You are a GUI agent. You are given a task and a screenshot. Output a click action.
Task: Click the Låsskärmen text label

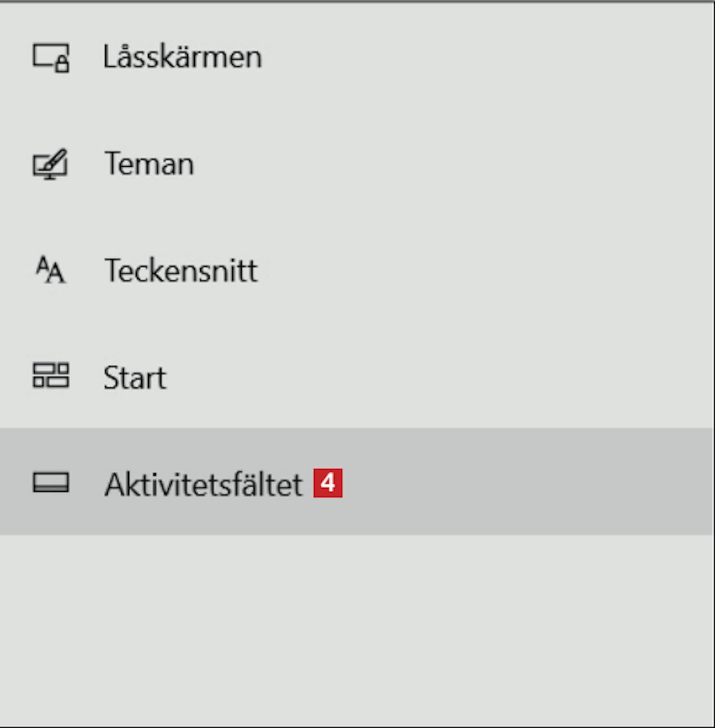pyautogui.click(x=182, y=58)
